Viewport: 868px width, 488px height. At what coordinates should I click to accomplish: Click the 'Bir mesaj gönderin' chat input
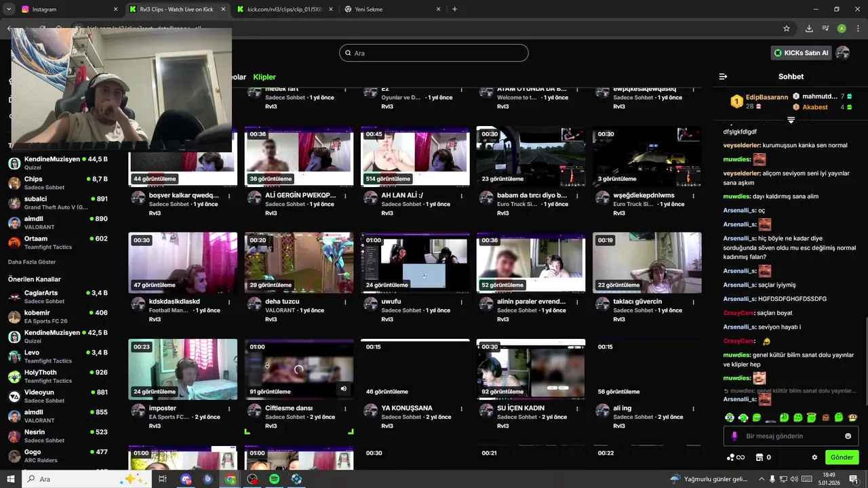click(x=790, y=436)
